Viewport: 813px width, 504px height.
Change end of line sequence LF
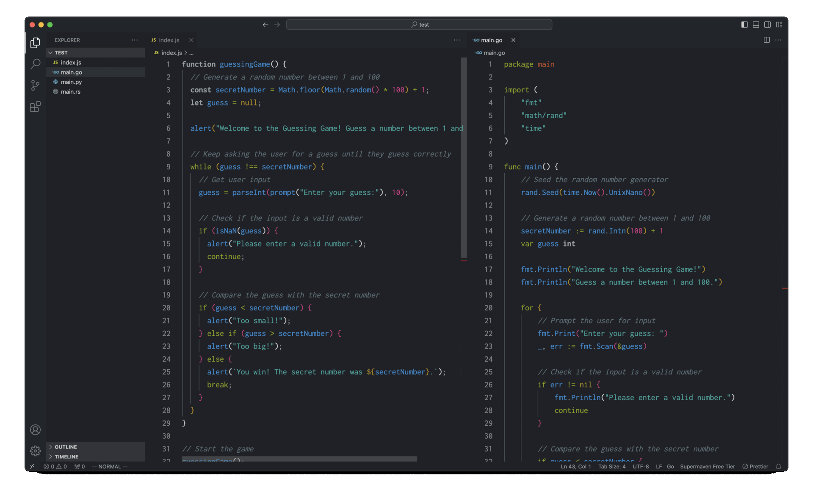pyautogui.click(x=659, y=466)
